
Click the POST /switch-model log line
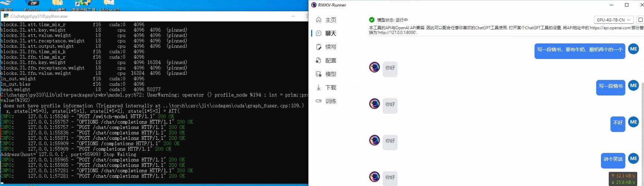(87, 116)
